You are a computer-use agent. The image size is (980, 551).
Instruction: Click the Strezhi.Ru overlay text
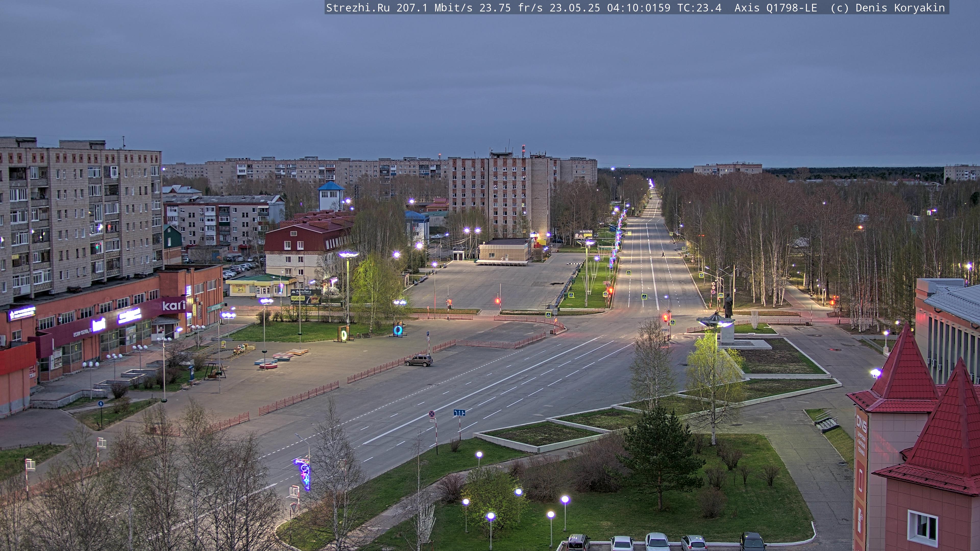click(358, 8)
